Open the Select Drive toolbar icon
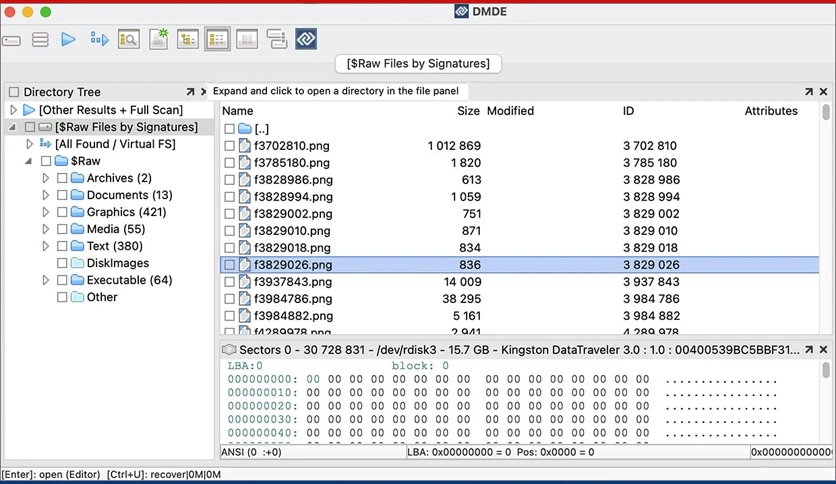The height and width of the screenshot is (484, 836). point(12,40)
